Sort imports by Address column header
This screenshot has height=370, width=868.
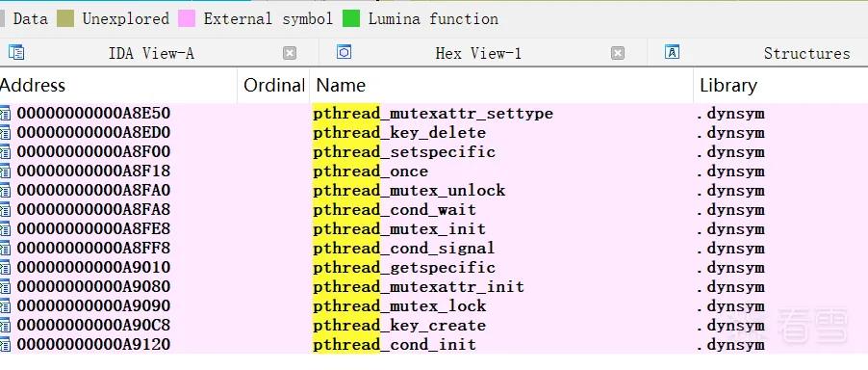(x=33, y=86)
